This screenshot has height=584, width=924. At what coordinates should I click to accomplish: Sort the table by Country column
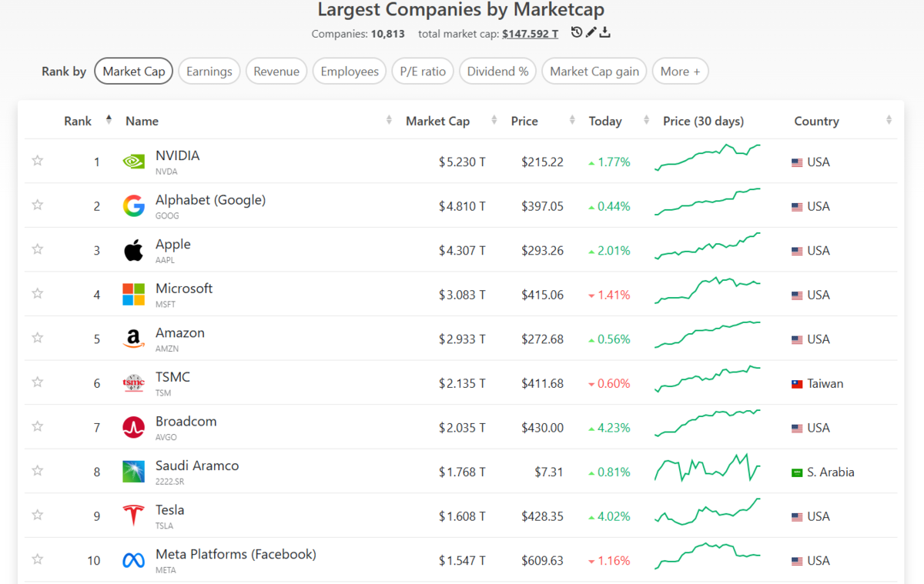tap(816, 121)
